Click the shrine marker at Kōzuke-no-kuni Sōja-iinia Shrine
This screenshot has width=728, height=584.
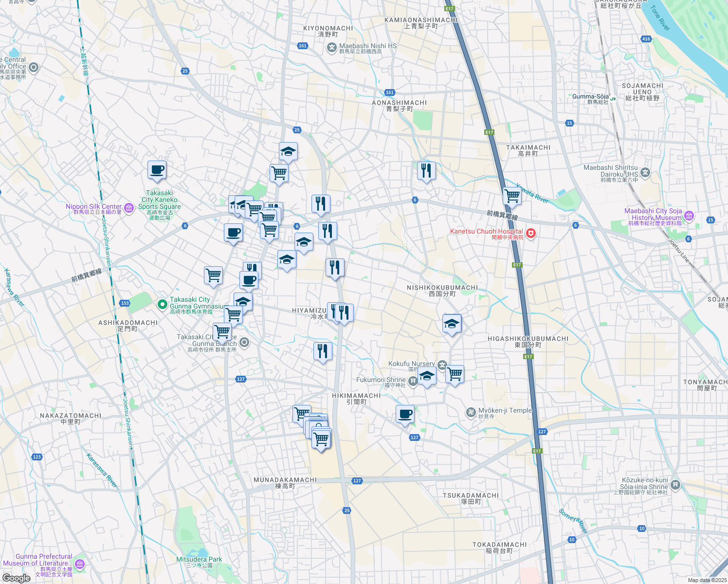coord(675,485)
